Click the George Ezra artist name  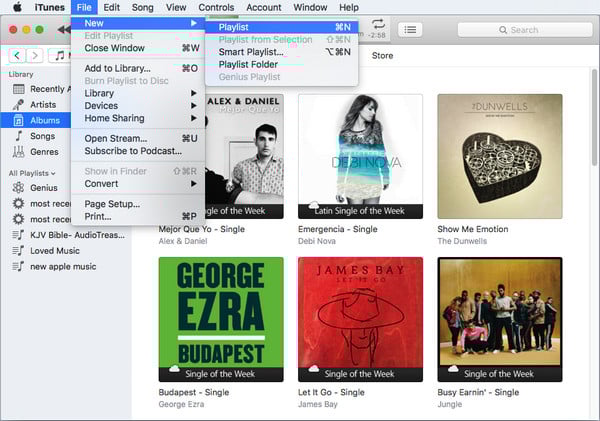(181, 404)
